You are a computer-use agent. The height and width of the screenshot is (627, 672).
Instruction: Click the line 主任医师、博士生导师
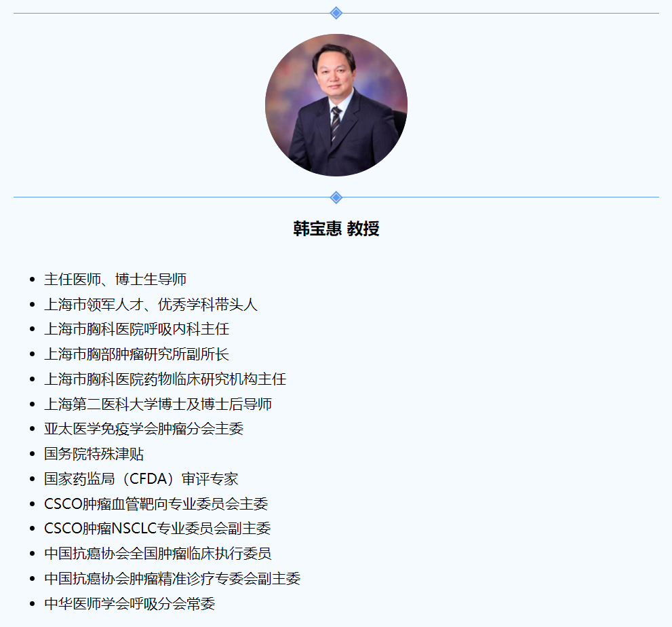click(x=115, y=280)
